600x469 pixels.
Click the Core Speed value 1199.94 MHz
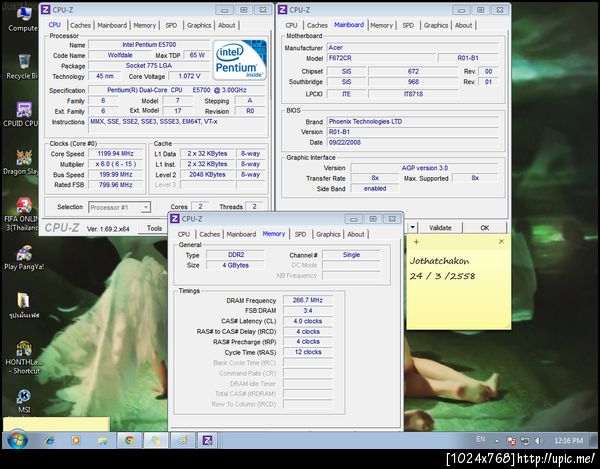click(115, 154)
